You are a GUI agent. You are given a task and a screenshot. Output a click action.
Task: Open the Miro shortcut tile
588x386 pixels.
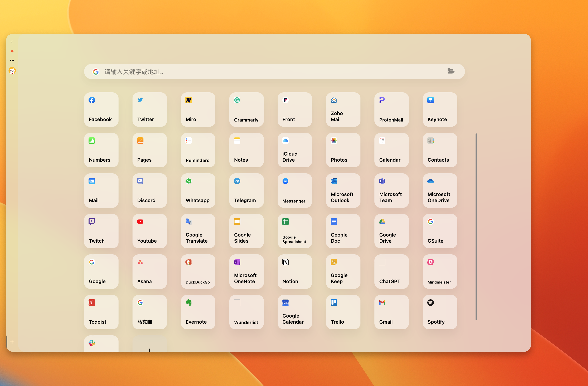pyautogui.click(x=198, y=109)
